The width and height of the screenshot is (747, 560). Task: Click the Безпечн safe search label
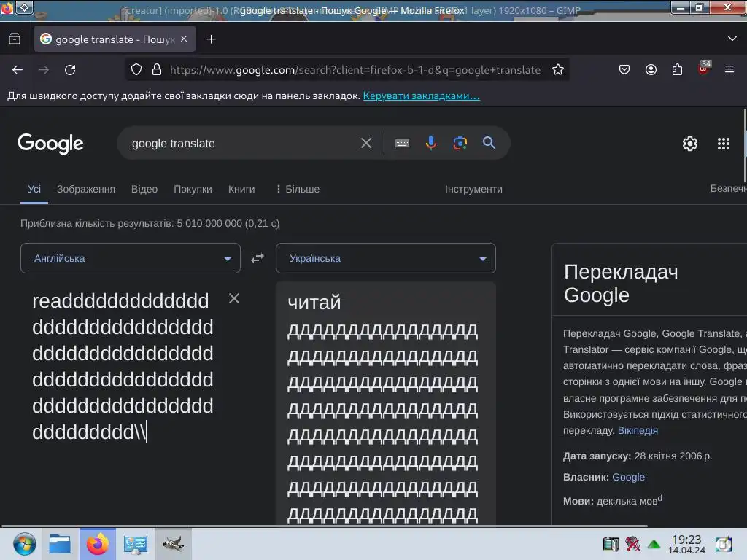pyautogui.click(x=729, y=189)
